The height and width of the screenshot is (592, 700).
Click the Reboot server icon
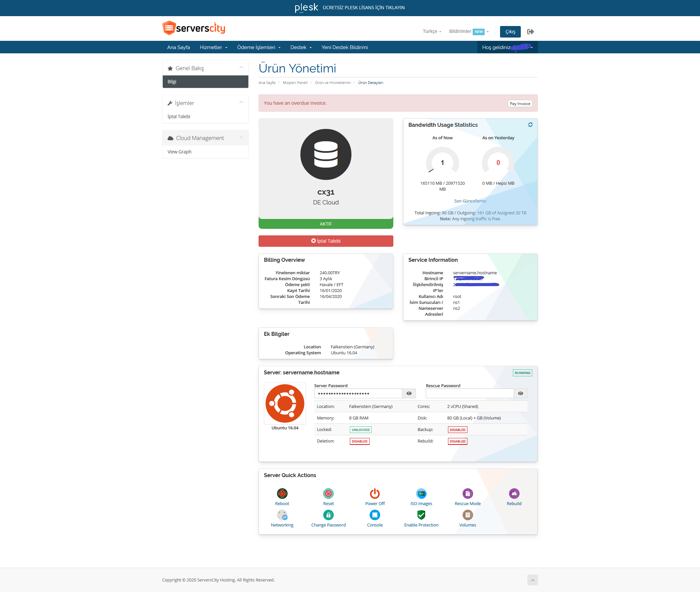pos(282,493)
